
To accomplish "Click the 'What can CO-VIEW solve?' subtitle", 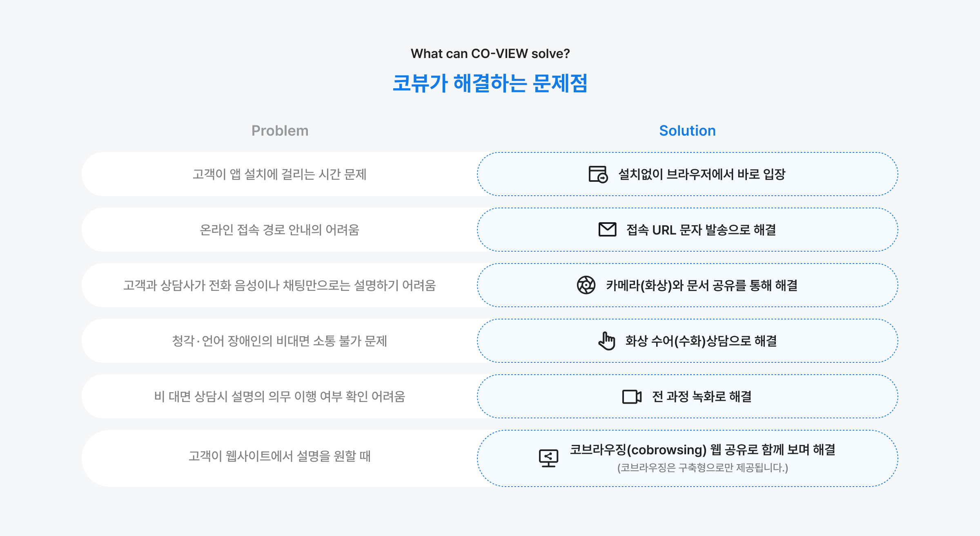I will click(490, 54).
